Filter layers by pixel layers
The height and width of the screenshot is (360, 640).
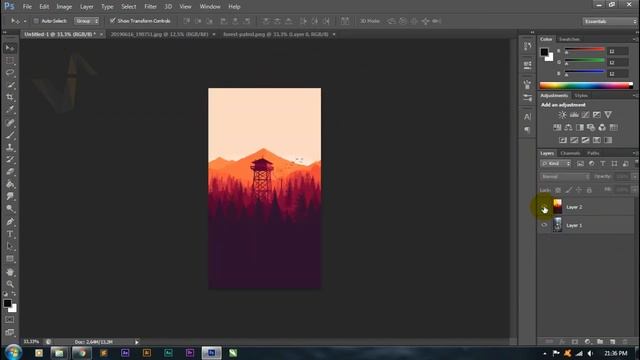coord(580,164)
